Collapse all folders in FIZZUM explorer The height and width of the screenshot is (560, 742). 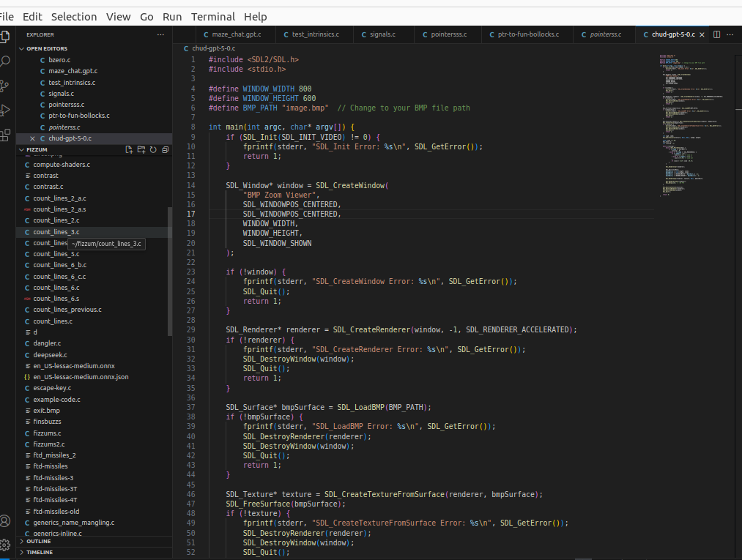[165, 149]
